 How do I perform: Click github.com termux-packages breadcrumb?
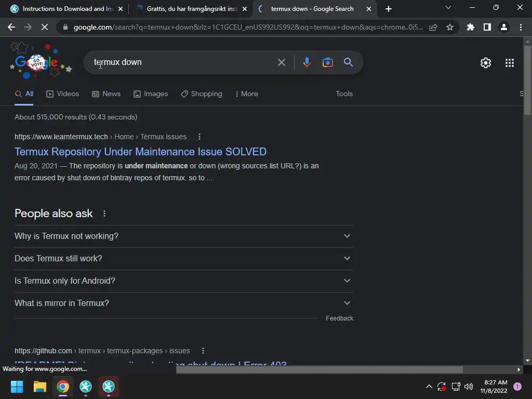pos(102,351)
